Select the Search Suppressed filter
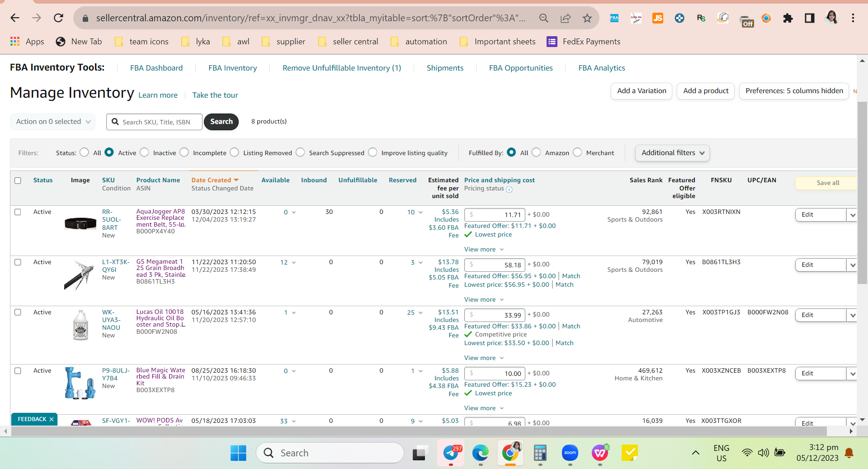The image size is (868, 469). [300, 152]
